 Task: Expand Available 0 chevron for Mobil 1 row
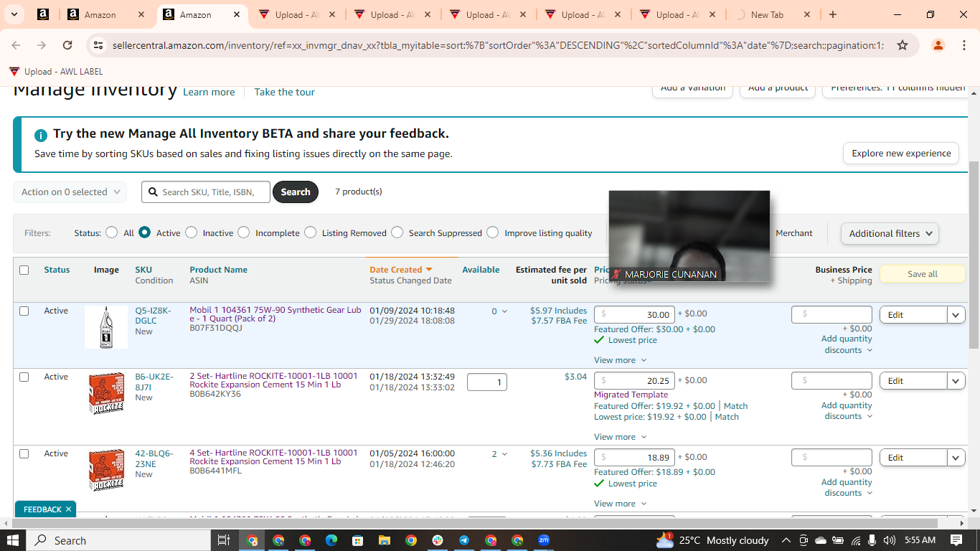pyautogui.click(x=504, y=311)
